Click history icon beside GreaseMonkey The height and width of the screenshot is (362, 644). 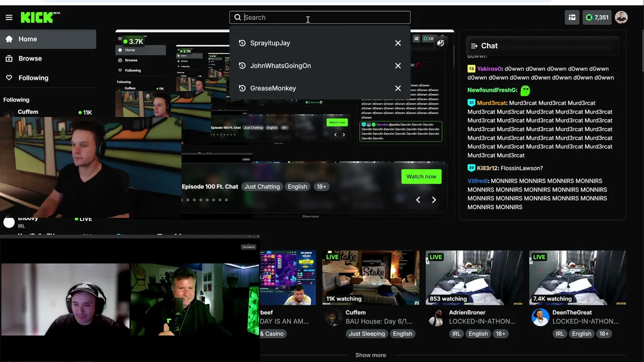tap(242, 88)
